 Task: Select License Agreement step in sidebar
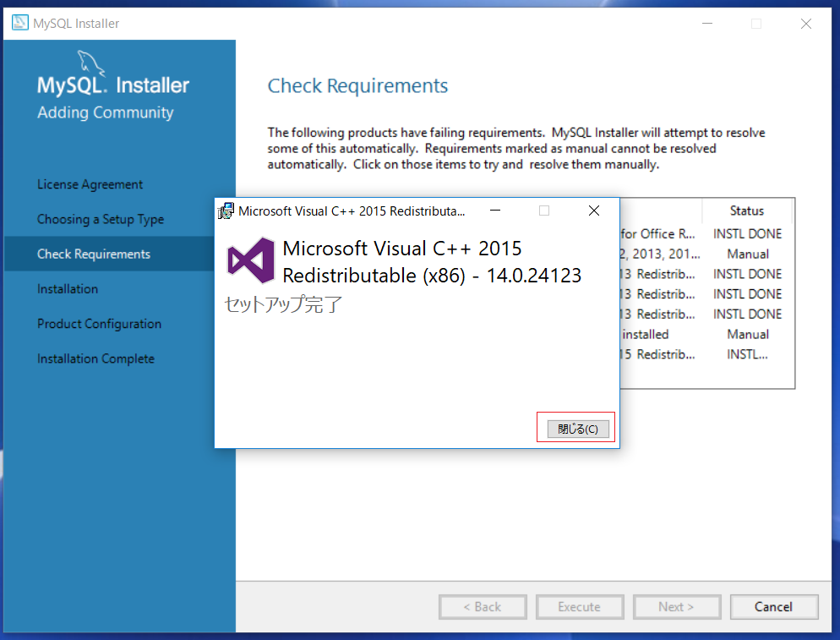[90, 184]
